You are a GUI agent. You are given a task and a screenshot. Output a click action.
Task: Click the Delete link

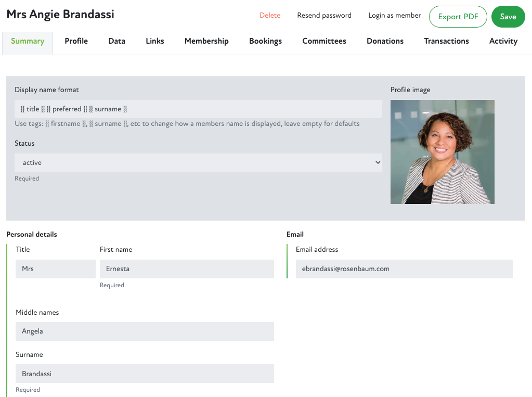click(270, 16)
